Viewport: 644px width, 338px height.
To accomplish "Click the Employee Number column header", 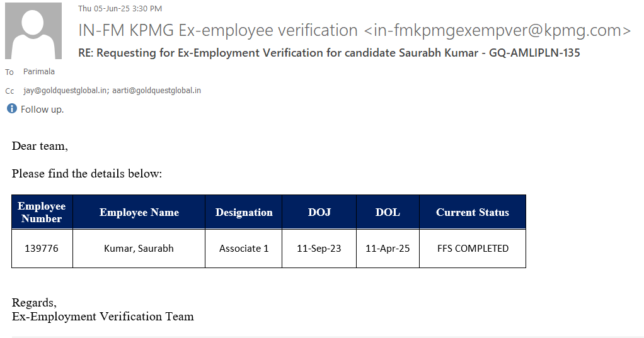I will 42,212.
